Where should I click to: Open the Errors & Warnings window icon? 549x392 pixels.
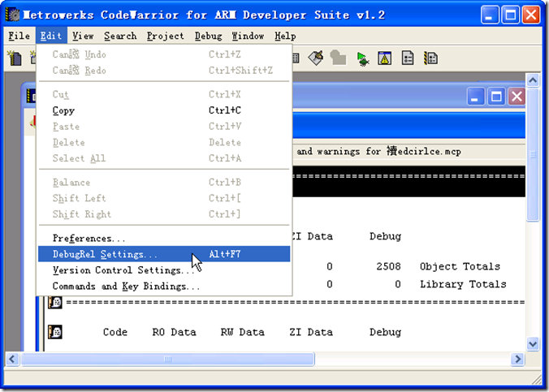pyautogui.click(x=384, y=58)
